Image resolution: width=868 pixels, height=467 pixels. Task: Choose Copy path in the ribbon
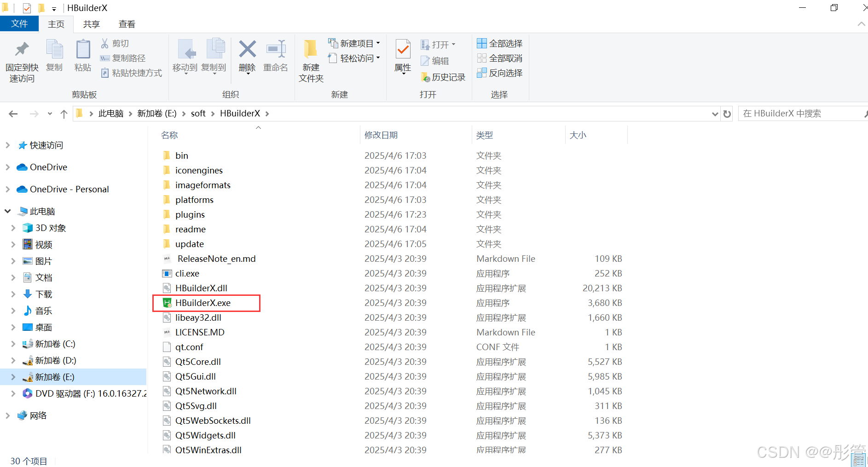(x=123, y=58)
